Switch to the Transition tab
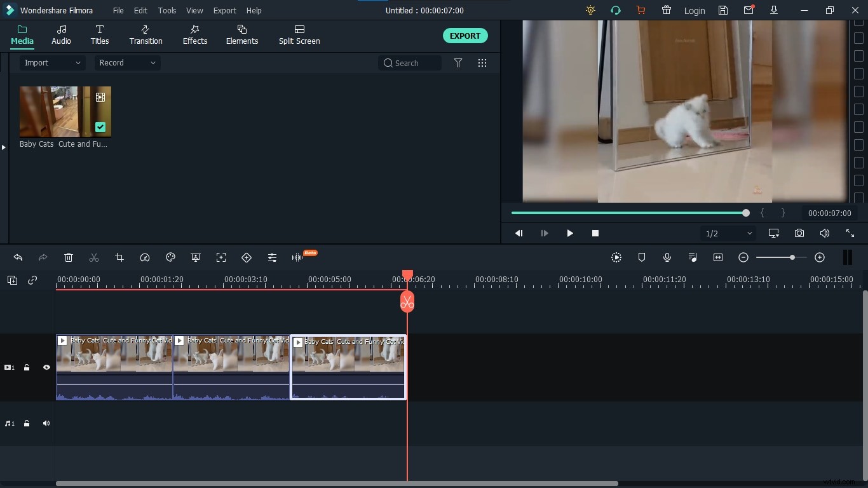 (146, 35)
